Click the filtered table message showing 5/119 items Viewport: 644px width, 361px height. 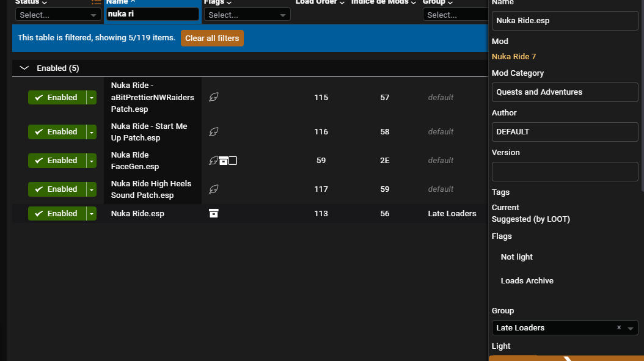tap(97, 38)
